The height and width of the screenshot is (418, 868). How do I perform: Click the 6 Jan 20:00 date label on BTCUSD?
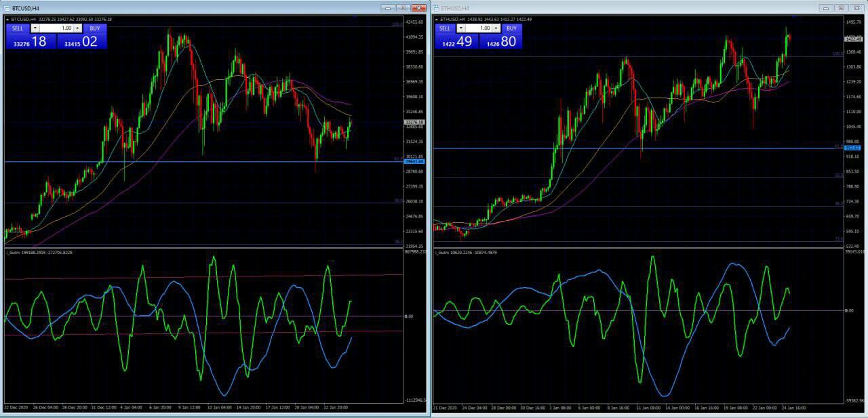click(x=160, y=407)
